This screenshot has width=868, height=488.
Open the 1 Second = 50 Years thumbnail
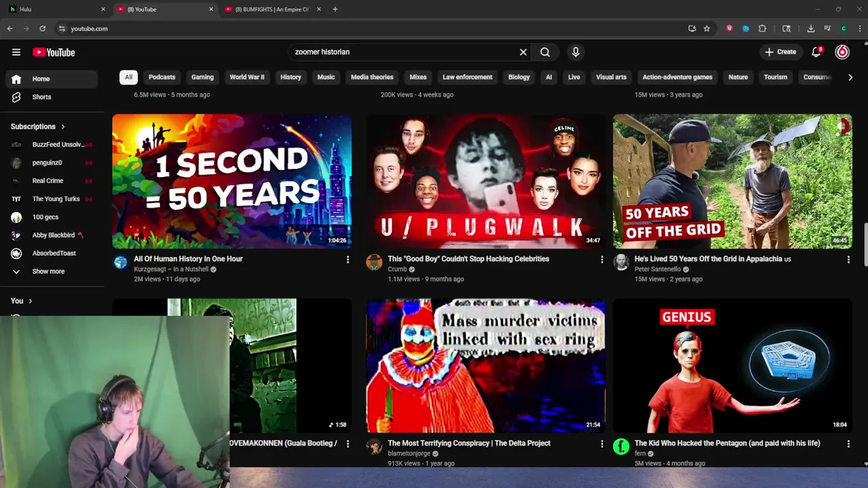(x=232, y=181)
